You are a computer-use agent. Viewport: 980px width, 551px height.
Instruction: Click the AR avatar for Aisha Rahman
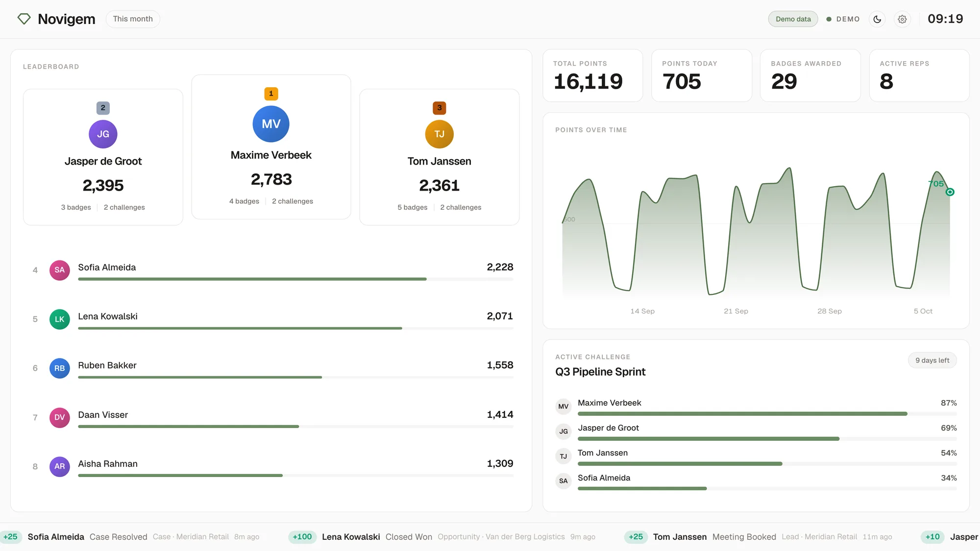pyautogui.click(x=60, y=466)
